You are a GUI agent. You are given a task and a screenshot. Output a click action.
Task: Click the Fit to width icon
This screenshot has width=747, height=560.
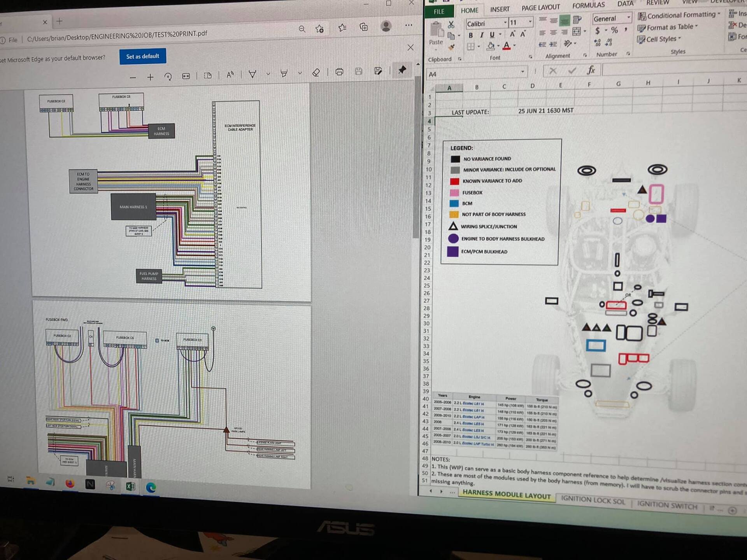click(186, 76)
